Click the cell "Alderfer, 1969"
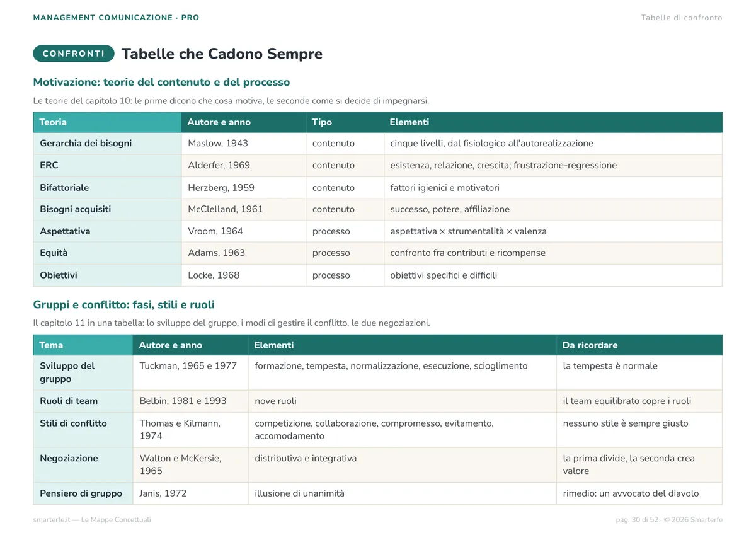 pyautogui.click(x=244, y=166)
